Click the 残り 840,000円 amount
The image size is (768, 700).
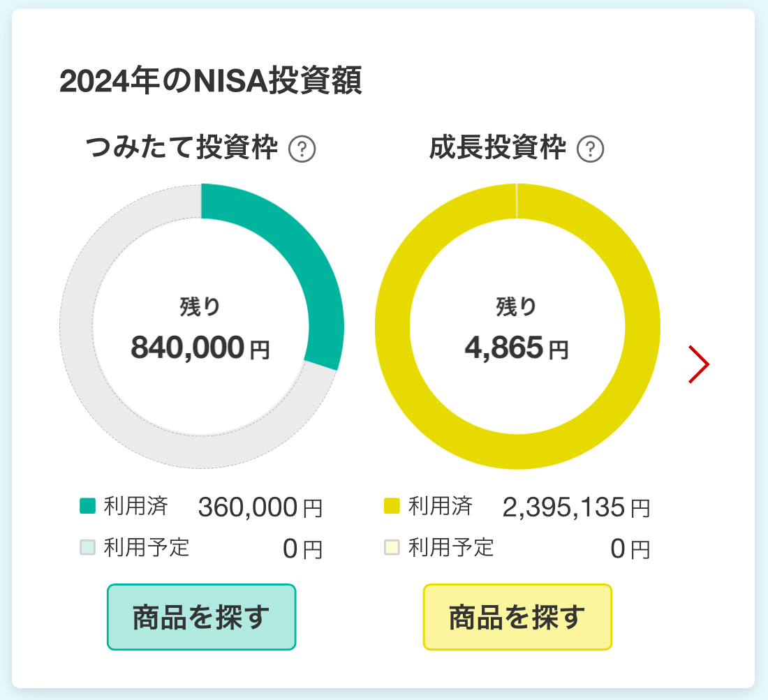coord(200,348)
